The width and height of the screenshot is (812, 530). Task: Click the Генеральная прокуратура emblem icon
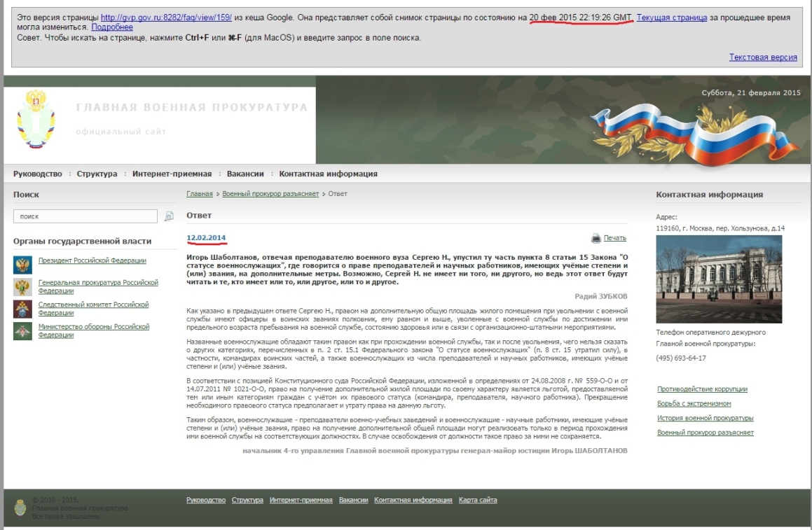pyautogui.click(x=22, y=286)
